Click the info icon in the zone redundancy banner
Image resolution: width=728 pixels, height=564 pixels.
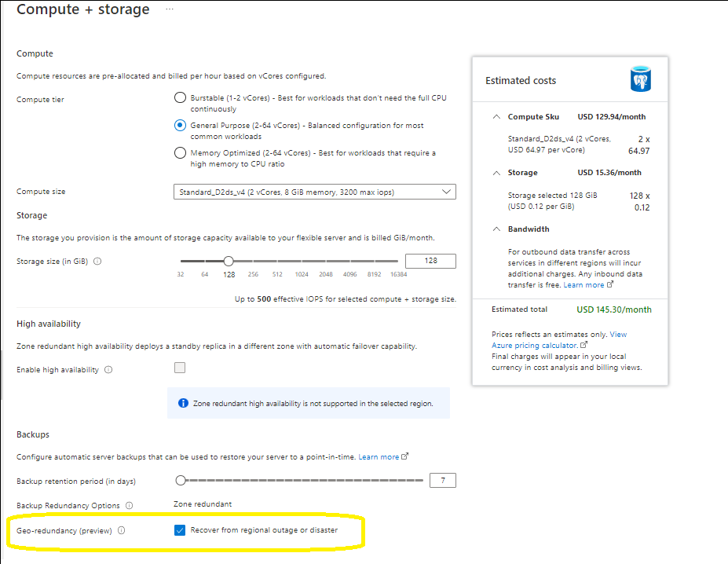[183, 402]
